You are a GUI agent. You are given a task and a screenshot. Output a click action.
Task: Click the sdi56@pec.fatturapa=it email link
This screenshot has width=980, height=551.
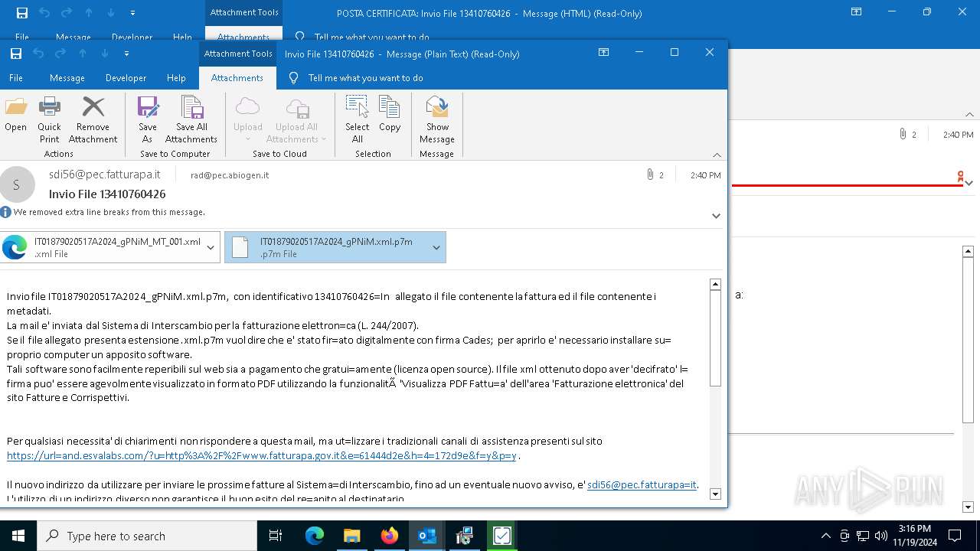click(642, 484)
